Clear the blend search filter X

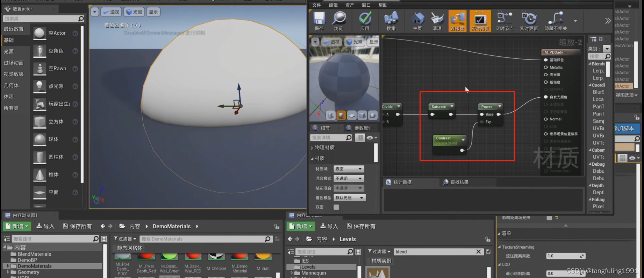[x=479, y=251]
